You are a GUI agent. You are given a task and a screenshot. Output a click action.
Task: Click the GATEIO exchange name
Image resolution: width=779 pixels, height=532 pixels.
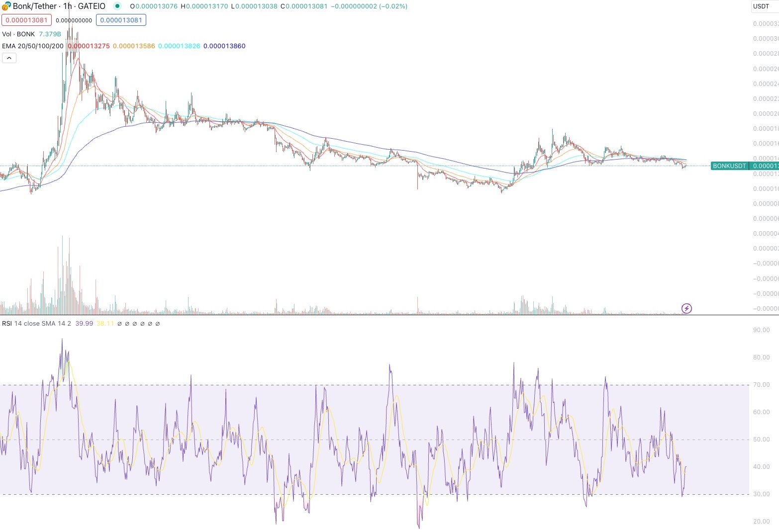click(92, 6)
